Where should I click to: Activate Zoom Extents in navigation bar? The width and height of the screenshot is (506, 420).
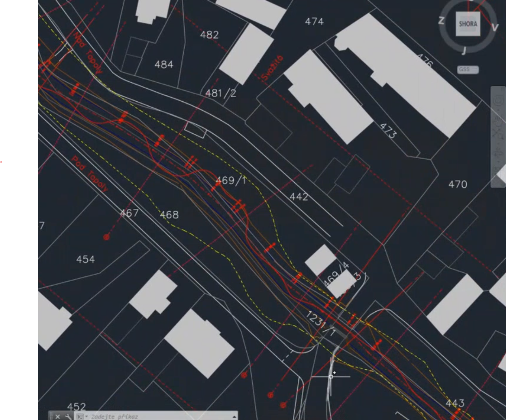click(x=498, y=132)
